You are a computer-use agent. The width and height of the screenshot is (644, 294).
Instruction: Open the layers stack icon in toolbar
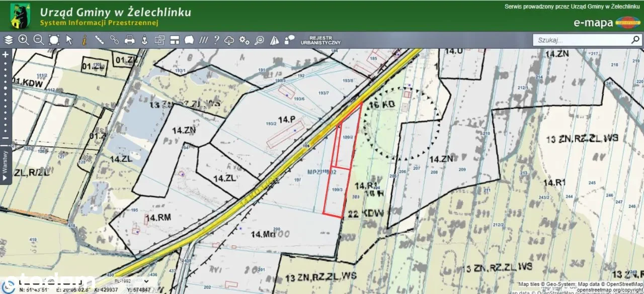click(x=8, y=40)
